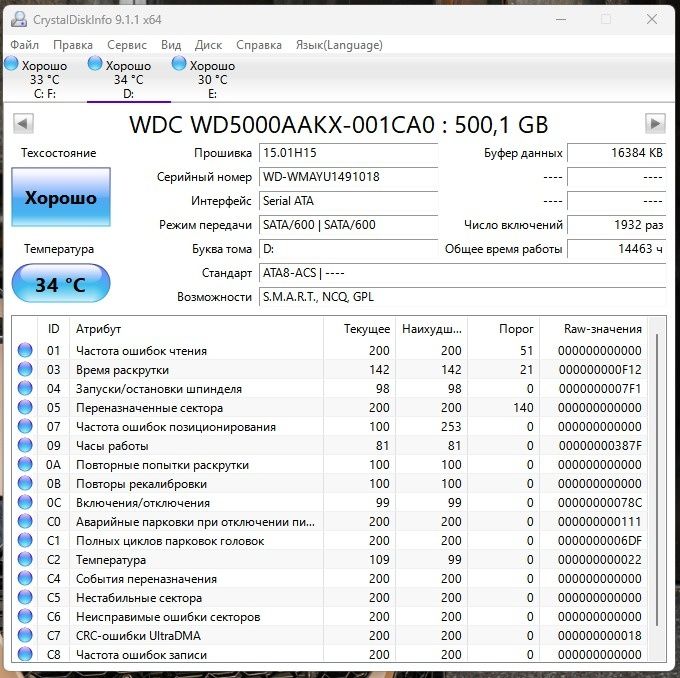Image resolution: width=680 pixels, height=678 pixels.
Task: Click status orb for attribute C8
Action: point(25,654)
